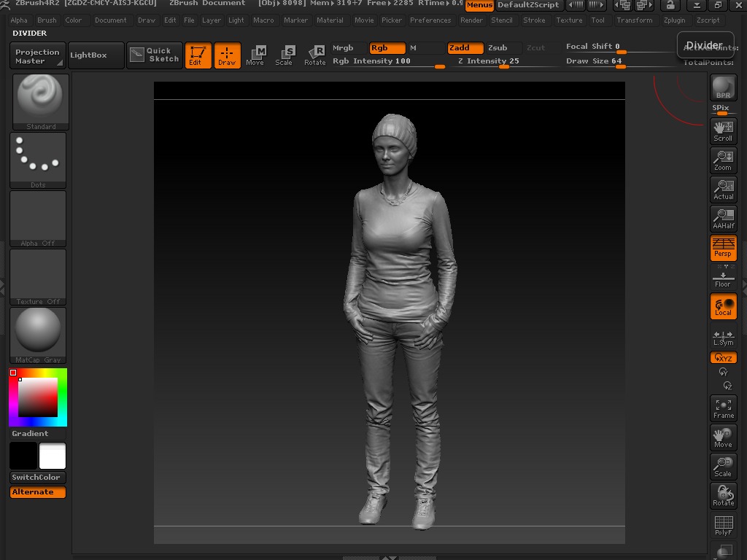Open the Dots stroke type picker
This screenshot has height=560, width=747.
click(38, 160)
